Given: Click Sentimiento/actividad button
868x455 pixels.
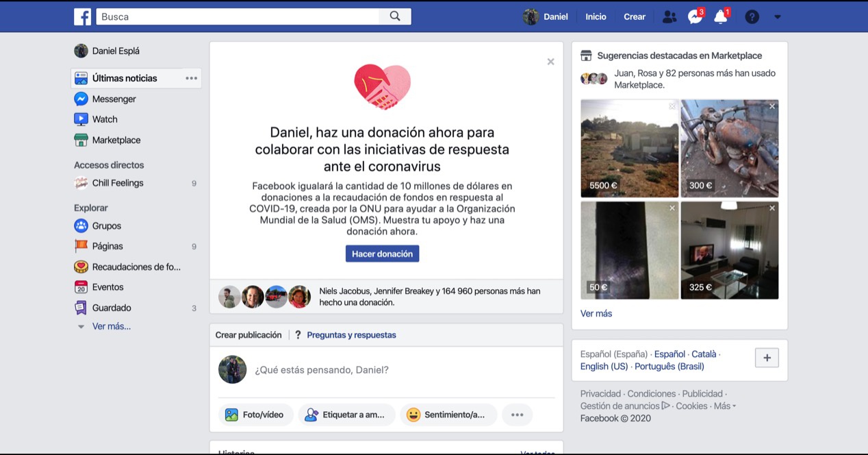Looking at the screenshot, I should point(448,415).
